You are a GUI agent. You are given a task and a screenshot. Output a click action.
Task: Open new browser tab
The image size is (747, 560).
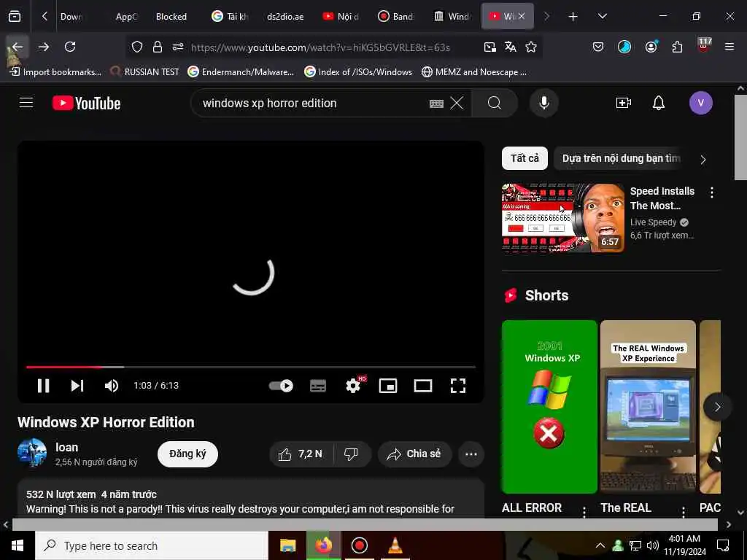pyautogui.click(x=573, y=17)
